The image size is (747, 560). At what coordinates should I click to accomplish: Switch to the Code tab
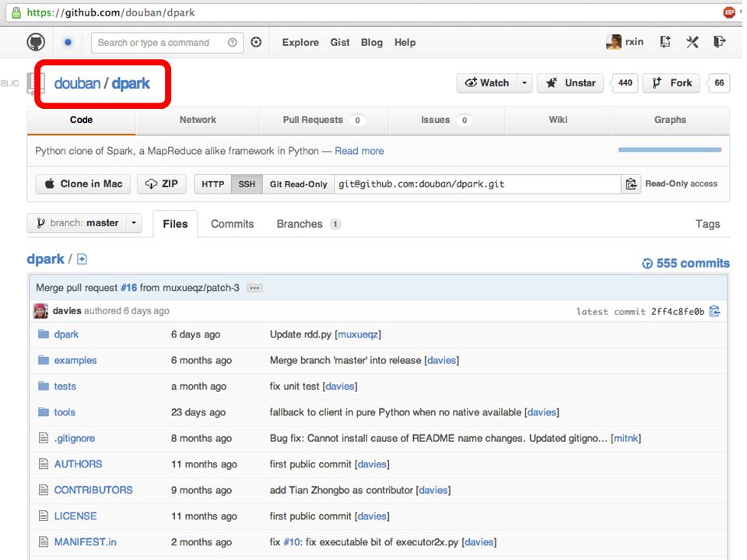pyautogui.click(x=81, y=120)
